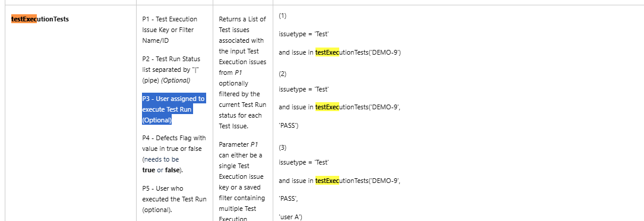Click first issuetype = 'Test' line

(304, 34)
